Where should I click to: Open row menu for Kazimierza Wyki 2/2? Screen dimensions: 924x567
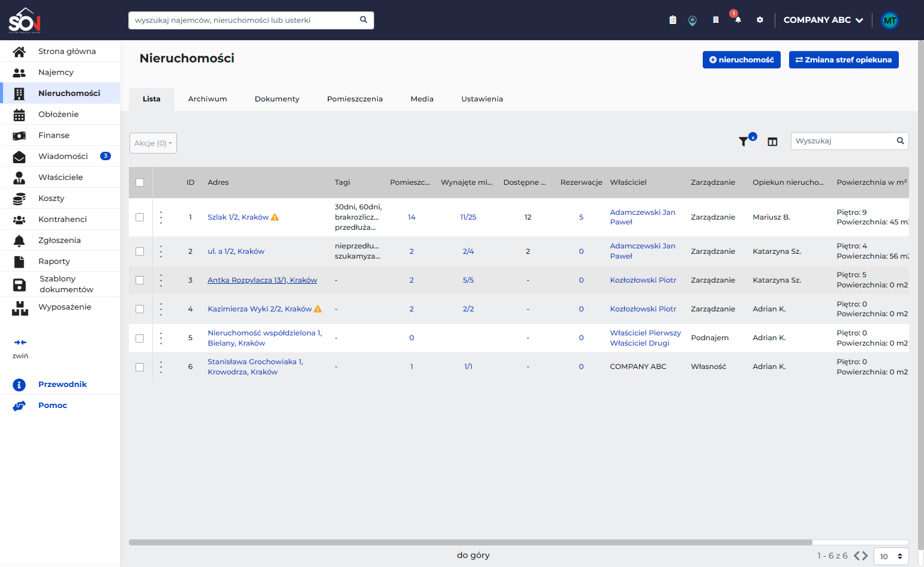(x=161, y=309)
